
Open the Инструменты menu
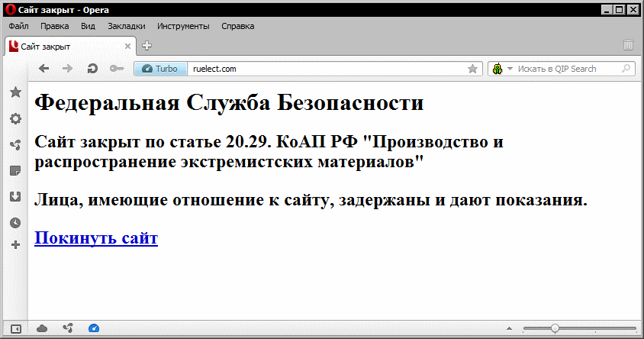[x=183, y=26]
